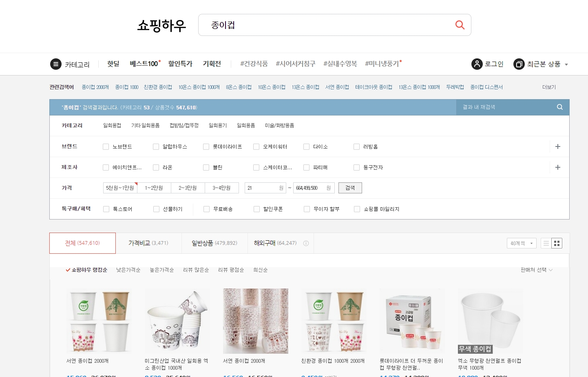Click the 검색 price filter button
Viewport: 588px width, 377px height.
350,188
